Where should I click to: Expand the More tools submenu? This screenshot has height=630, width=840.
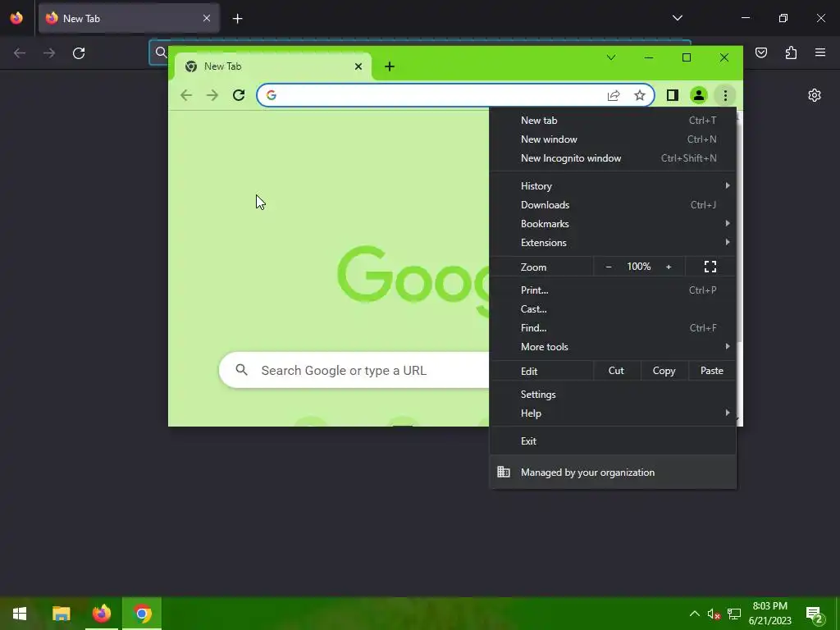(x=613, y=347)
